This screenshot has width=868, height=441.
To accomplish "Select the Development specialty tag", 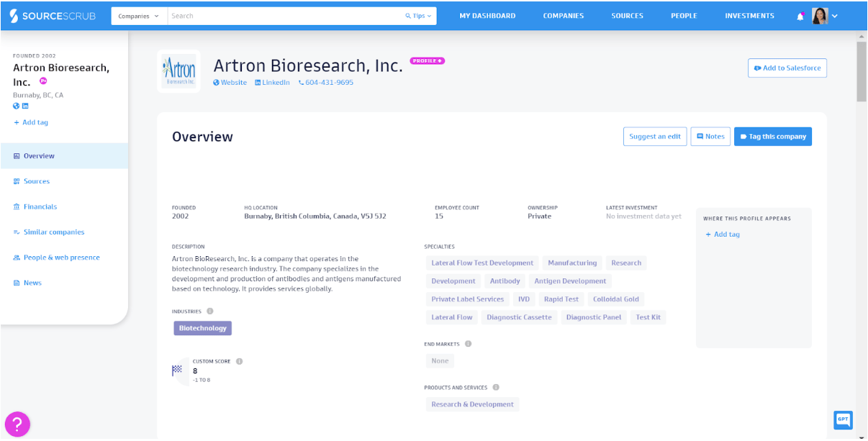I will (453, 281).
